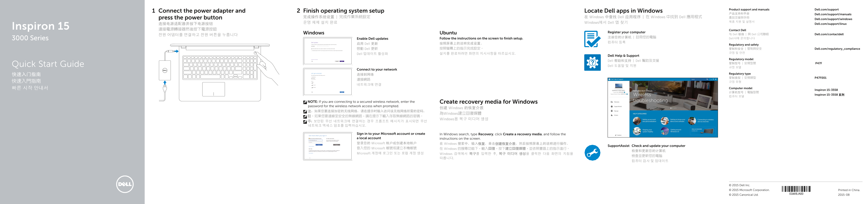Click the Printed in China. text
This screenshot has width=868, height=204.
[849, 190]
